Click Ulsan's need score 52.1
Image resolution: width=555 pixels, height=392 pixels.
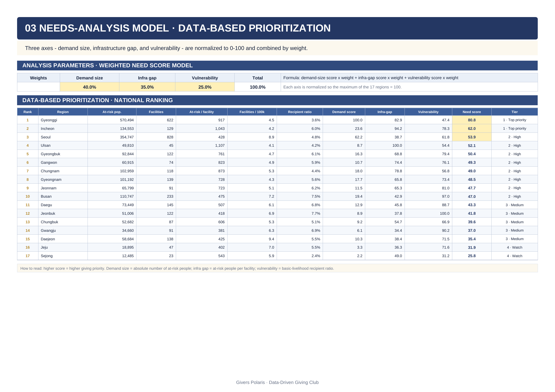tap(472, 145)
